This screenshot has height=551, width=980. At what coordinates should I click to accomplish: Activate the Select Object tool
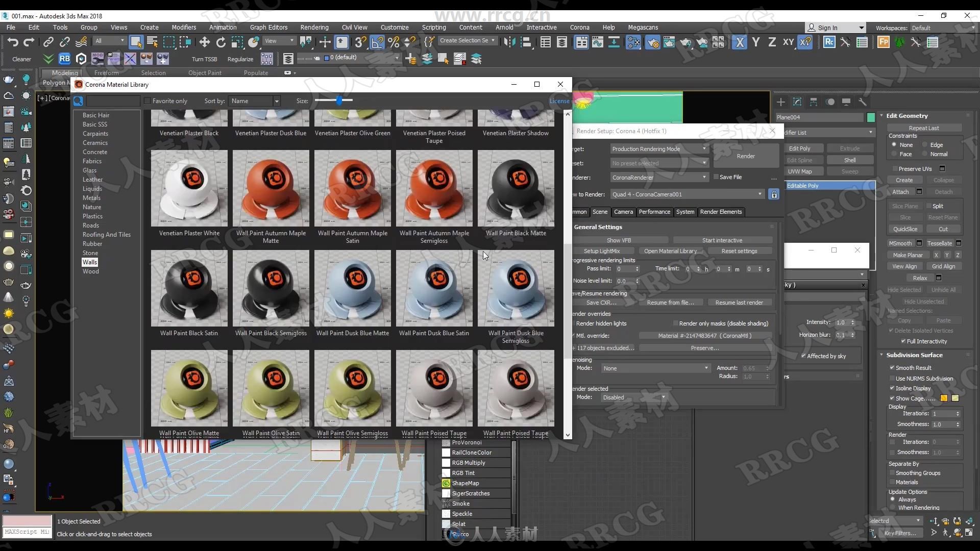[136, 42]
